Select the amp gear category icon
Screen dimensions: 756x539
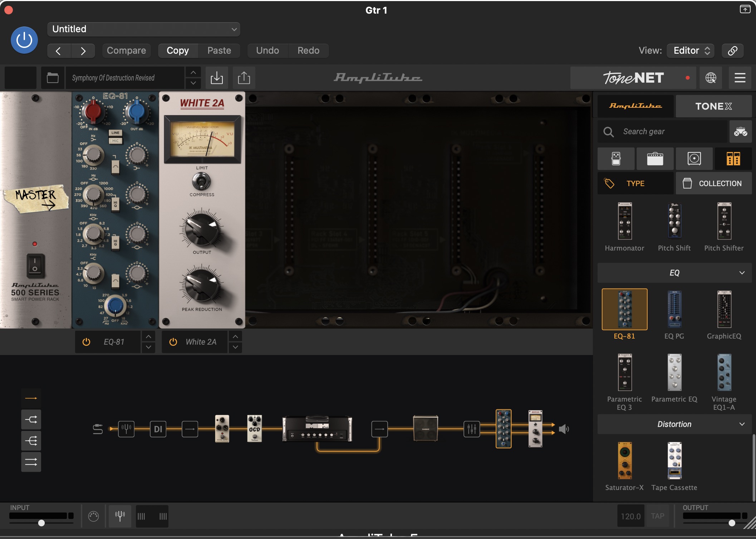pyautogui.click(x=655, y=159)
